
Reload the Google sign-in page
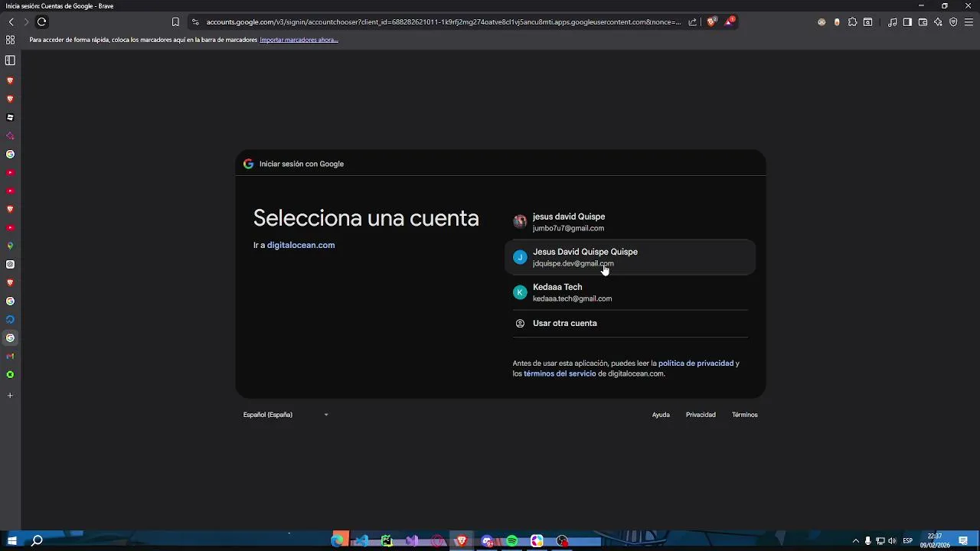(x=41, y=22)
